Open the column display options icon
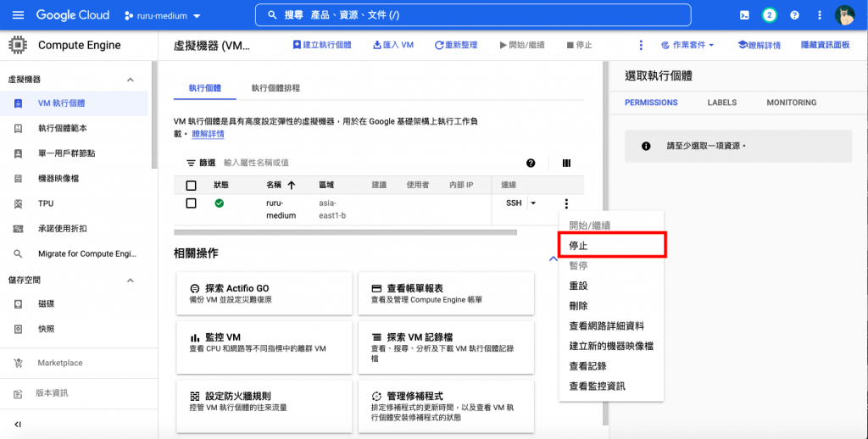 point(566,163)
